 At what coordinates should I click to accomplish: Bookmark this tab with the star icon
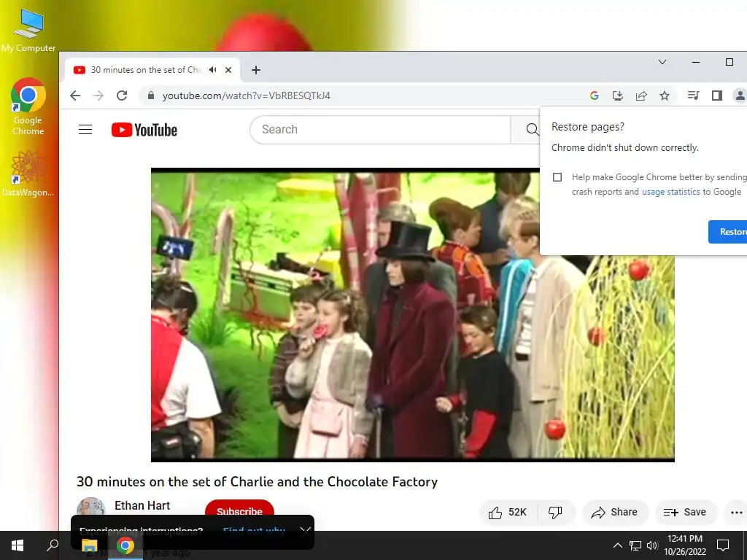pyautogui.click(x=665, y=96)
